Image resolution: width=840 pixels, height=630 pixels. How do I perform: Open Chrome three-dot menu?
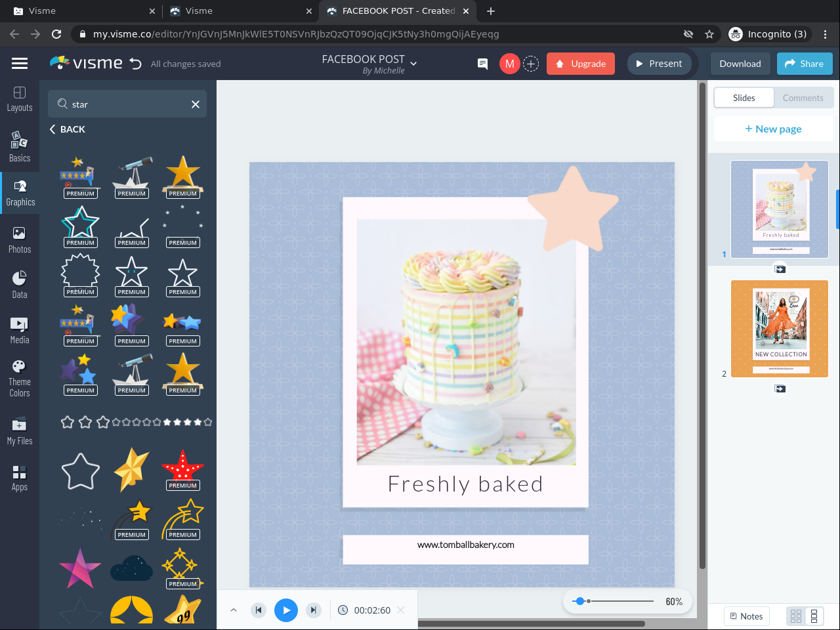(x=826, y=34)
